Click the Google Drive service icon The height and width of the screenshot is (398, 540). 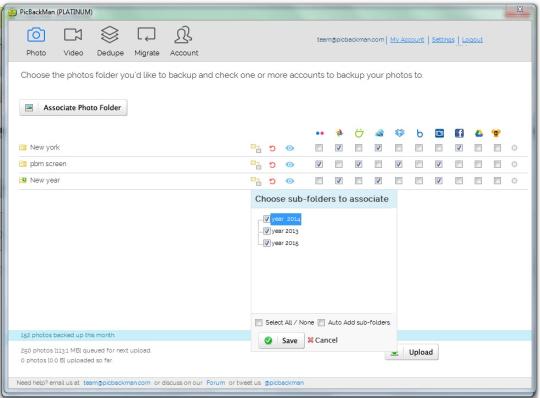pos(479,133)
